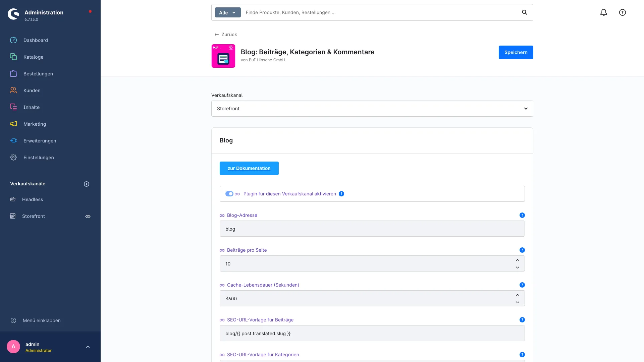Click the inheritance link icon beside the plugin toggle

237,194
